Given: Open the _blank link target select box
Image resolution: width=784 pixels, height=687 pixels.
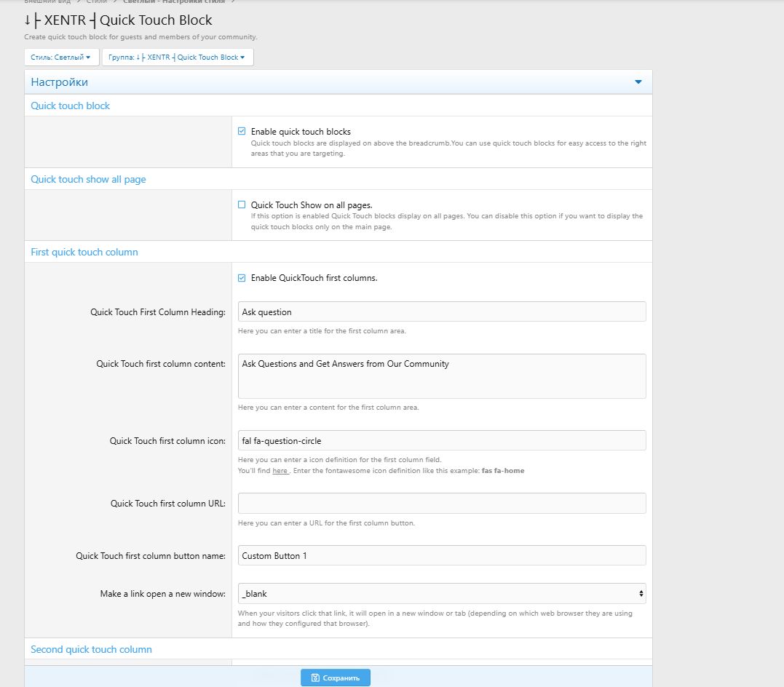Looking at the screenshot, I should click(441, 594).
